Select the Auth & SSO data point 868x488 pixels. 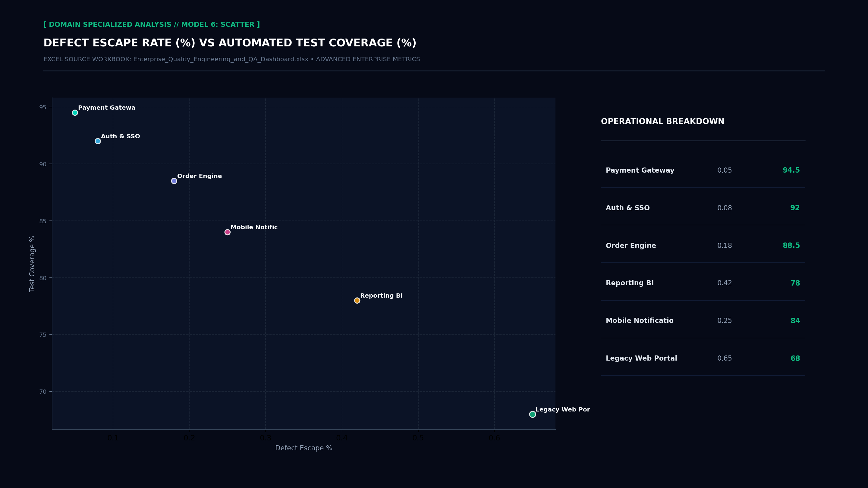pos(98,141)
